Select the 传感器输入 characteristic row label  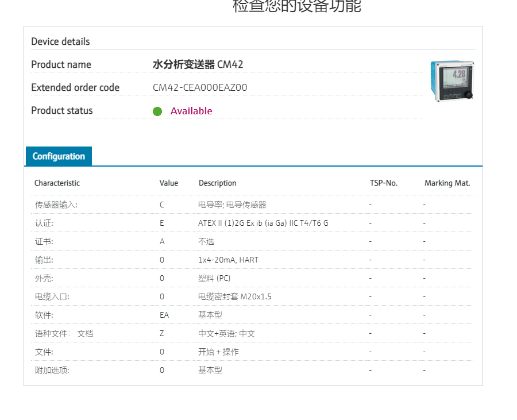click(x=56, y=205)
